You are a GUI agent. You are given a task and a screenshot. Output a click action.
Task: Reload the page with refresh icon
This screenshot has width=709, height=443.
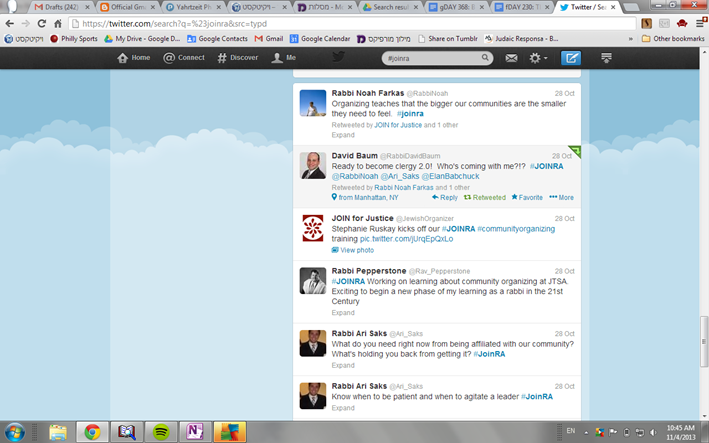[42, 24]
